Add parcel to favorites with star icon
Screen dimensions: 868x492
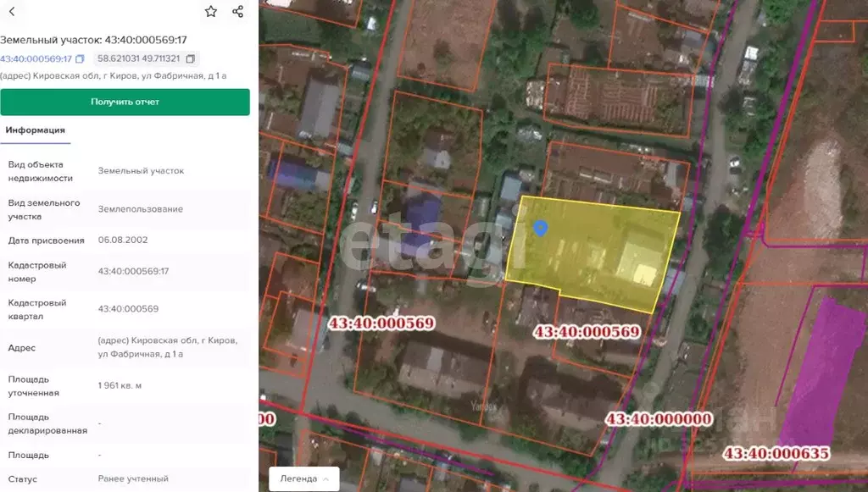pyautogui.click(x=211, y=12)
